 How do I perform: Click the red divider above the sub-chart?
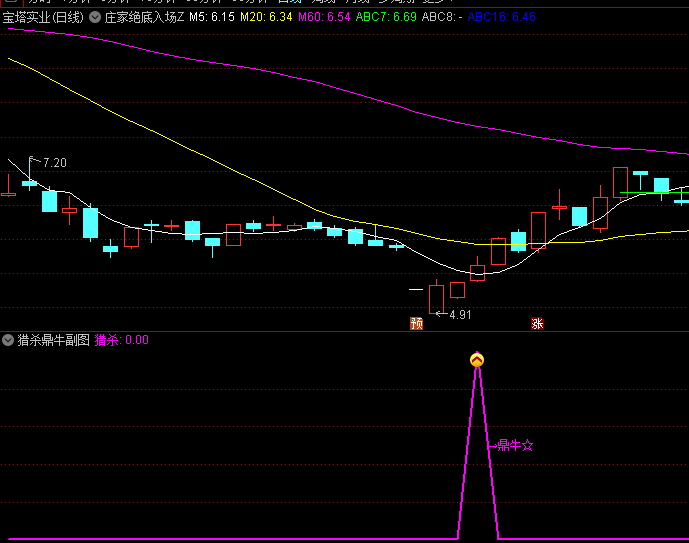pos(344,332)
